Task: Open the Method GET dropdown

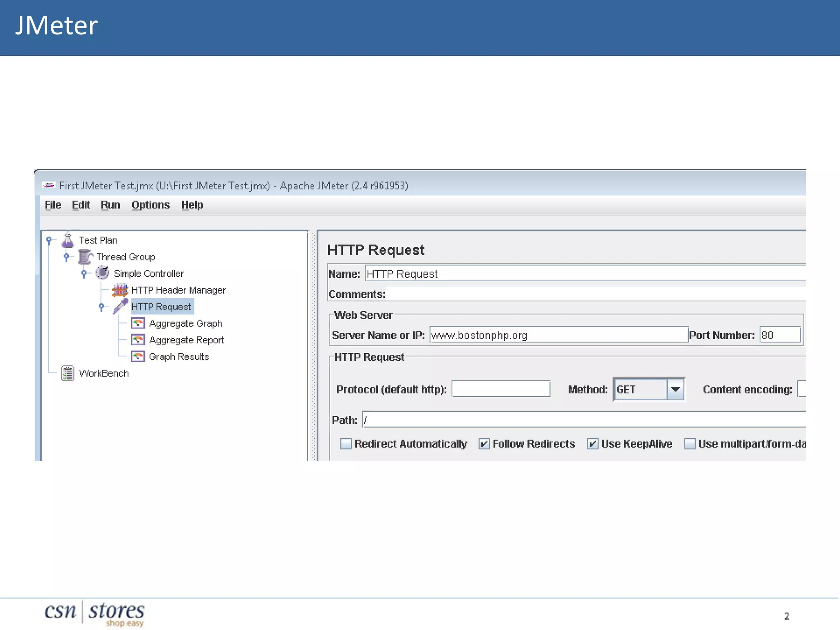Action: (675, 389)
